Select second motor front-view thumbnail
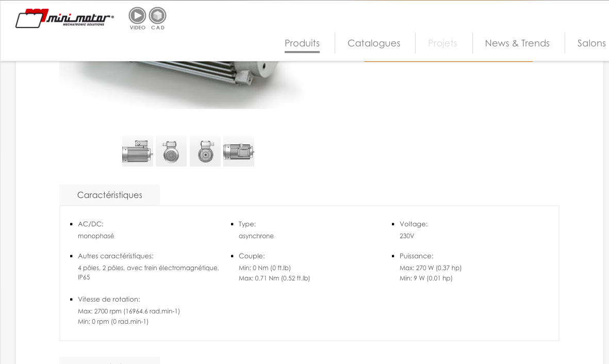 (x=171, y=151)
